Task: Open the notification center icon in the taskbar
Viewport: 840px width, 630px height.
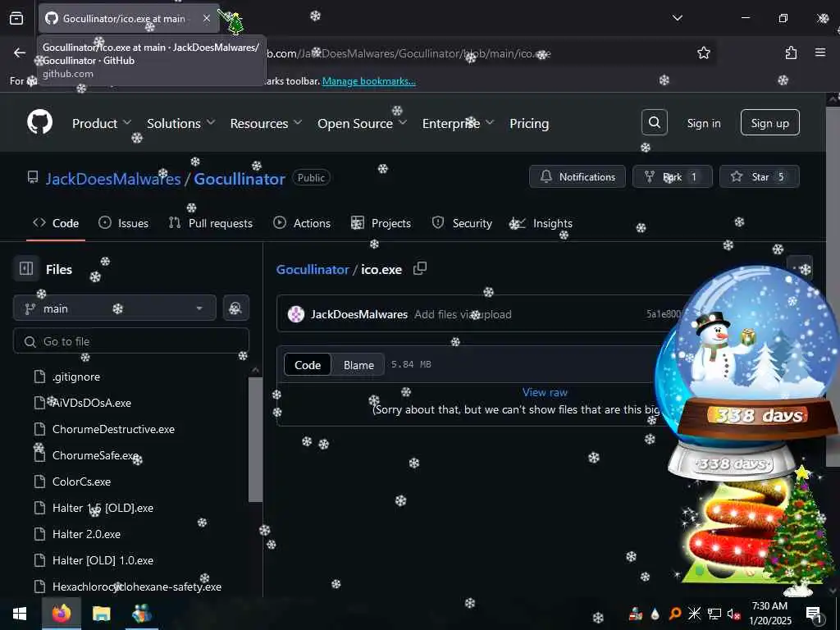Action: [x=815, y=614]
